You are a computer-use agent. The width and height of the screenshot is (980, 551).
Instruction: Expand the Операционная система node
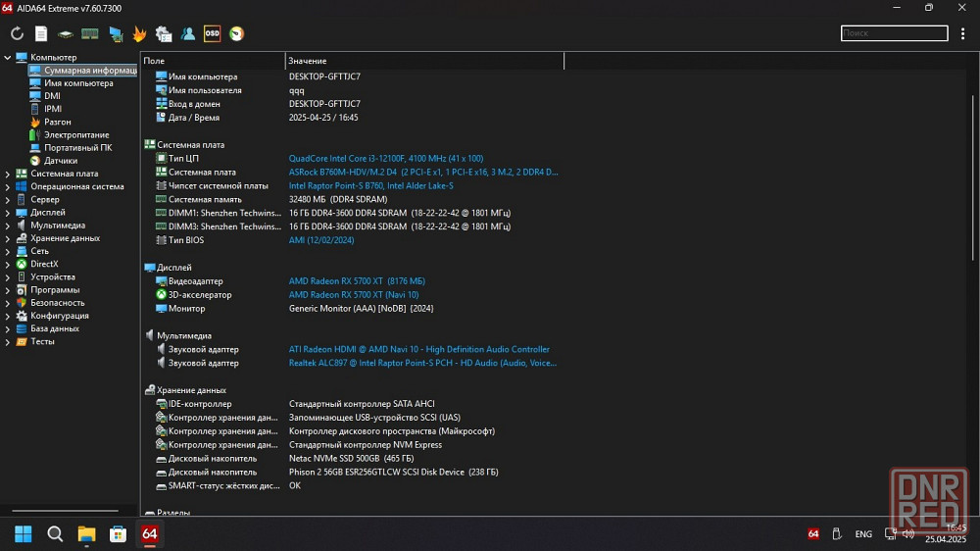pyautogui.click(x=8, y=187)
